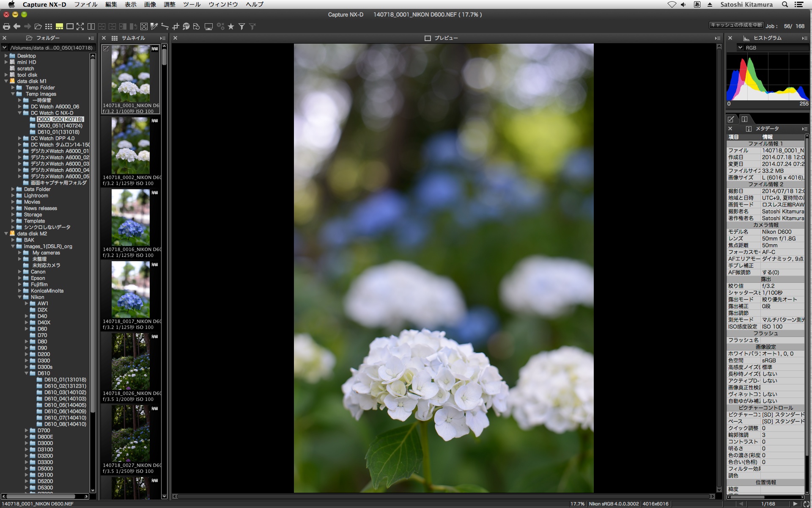Toggle the filter funnel icon
Image resolution: width=812 pixels, height=508 pixels.
click(241, 26)
